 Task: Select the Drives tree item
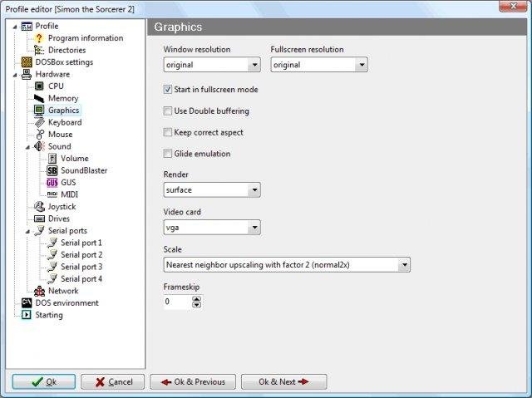[x=59, y=219]
